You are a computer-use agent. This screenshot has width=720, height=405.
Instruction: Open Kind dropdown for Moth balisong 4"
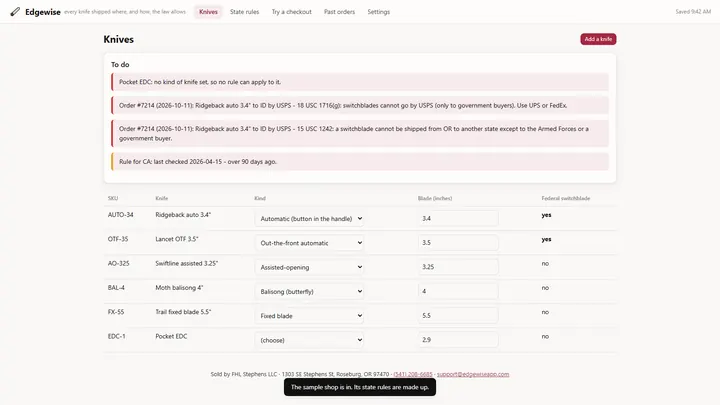point(309,292)
